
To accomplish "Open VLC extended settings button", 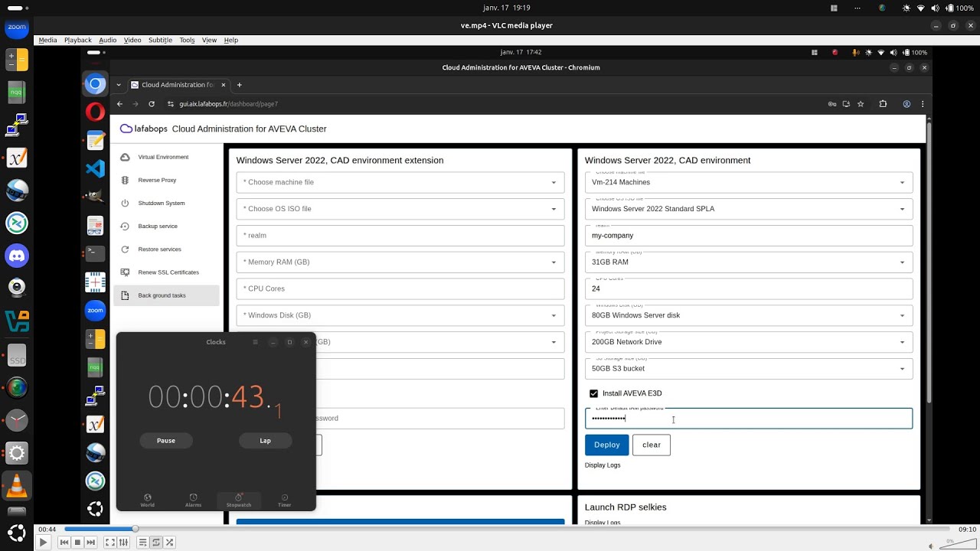I will point(123,543).
